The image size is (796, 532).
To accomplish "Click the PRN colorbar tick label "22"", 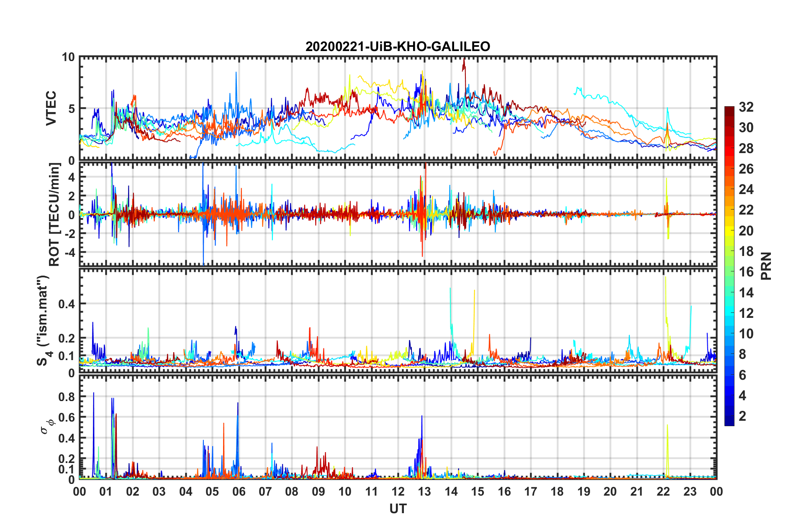I will click(x=746, y=210).
